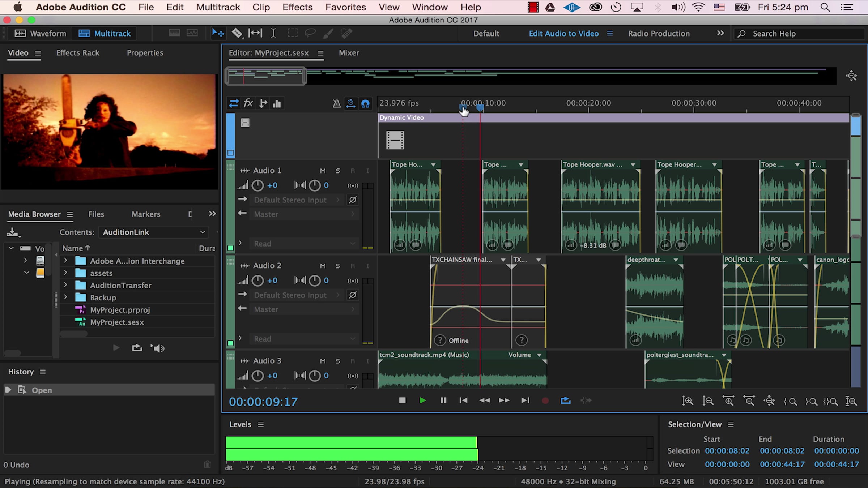This screenshot has width=868, height=488.
Task: Switch to the Mixer tab
Action: pyautogui.click(x=349, y=53)
